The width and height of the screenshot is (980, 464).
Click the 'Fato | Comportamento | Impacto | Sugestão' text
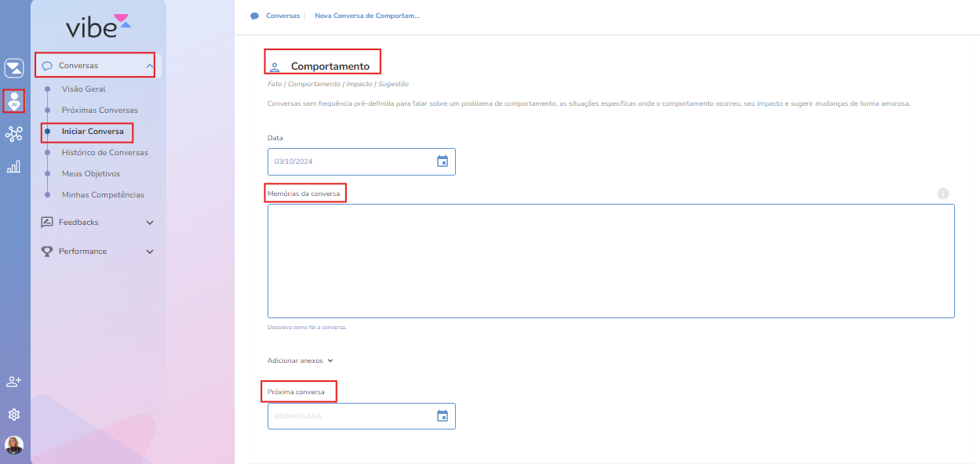click(x=338, y=84)
